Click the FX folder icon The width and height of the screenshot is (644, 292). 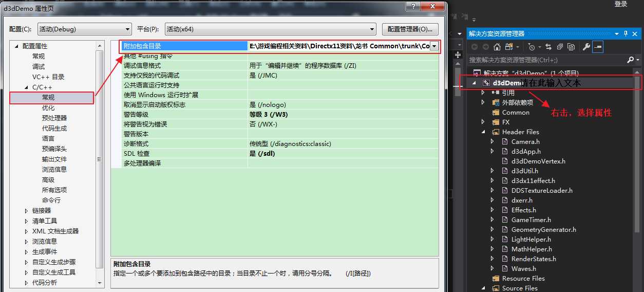click(x=496, y=122)
